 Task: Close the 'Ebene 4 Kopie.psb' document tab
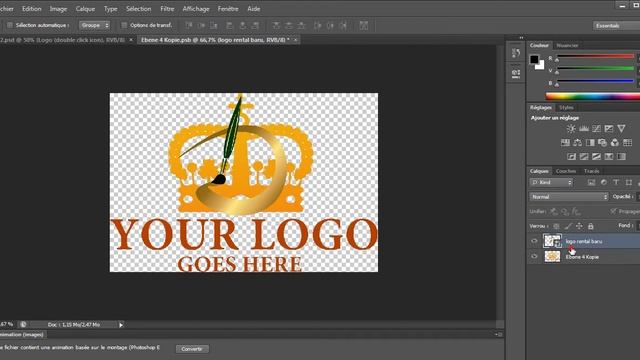tap(295, 40)
